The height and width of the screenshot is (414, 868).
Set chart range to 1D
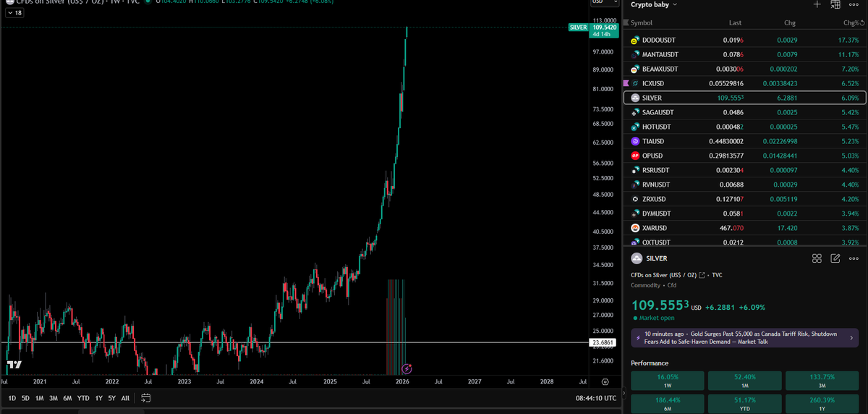(12, 398)
